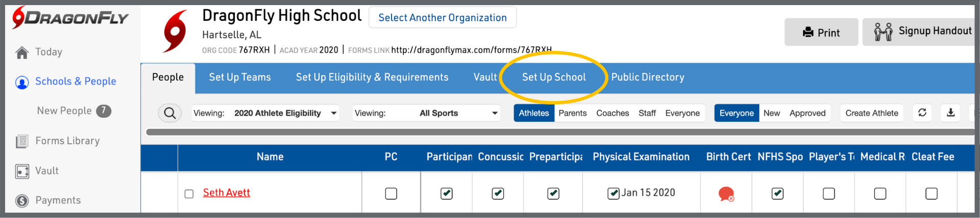This screenshot has width=980, height=218.
Task: Switch to the Set Up School tab
Action: tap(554, 77)
